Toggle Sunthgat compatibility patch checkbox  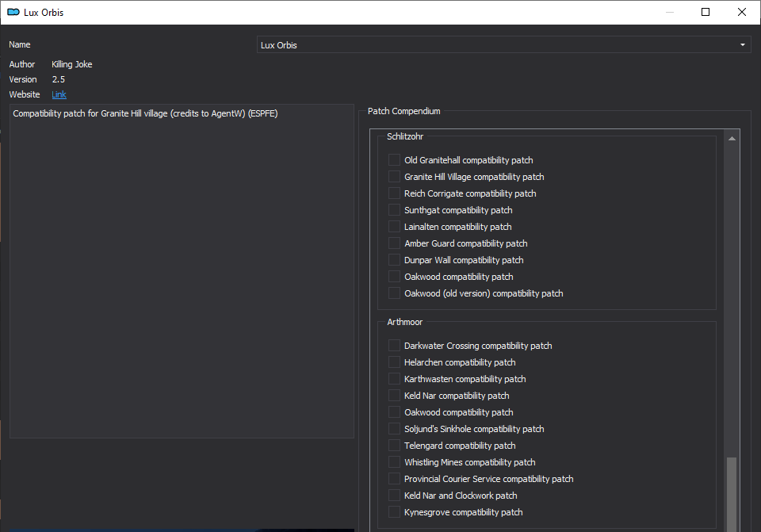click(394, 209)
